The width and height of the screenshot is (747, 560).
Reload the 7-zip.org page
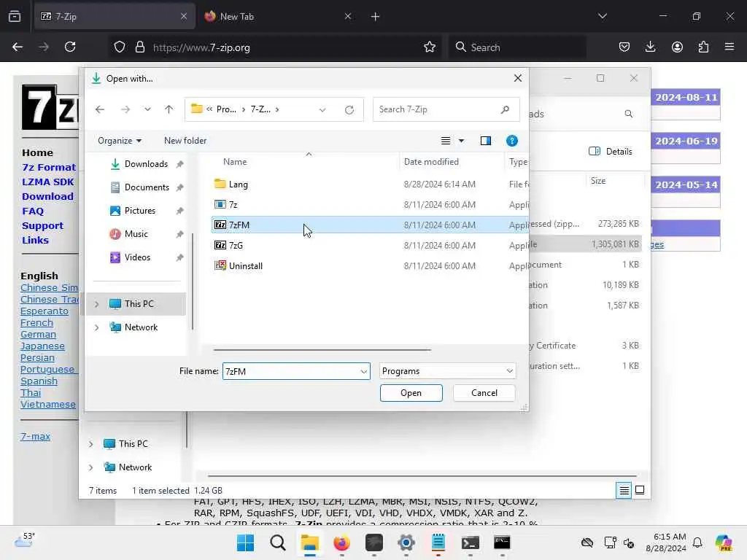click(70, 47)
